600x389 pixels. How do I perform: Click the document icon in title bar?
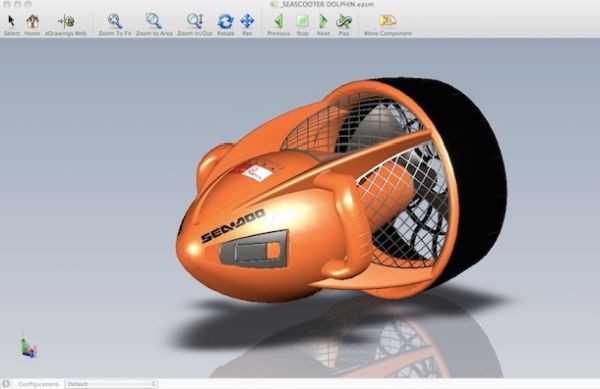(273, 4)
